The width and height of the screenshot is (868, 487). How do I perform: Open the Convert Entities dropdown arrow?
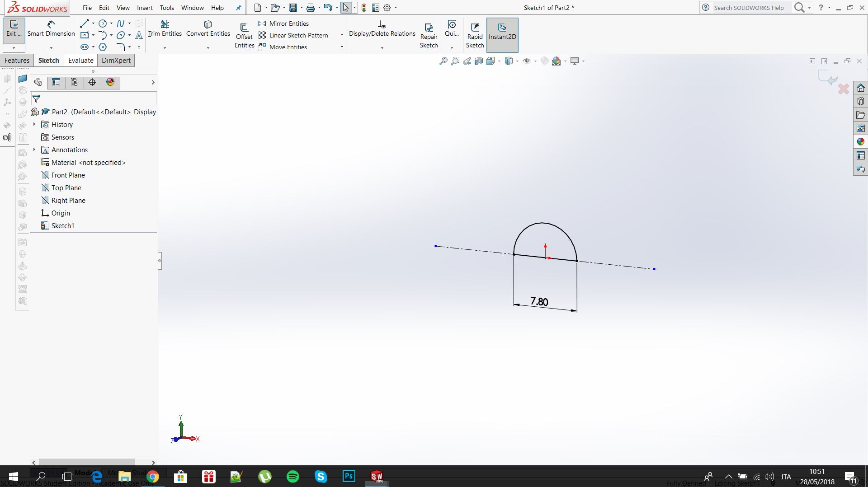[208, 47]
